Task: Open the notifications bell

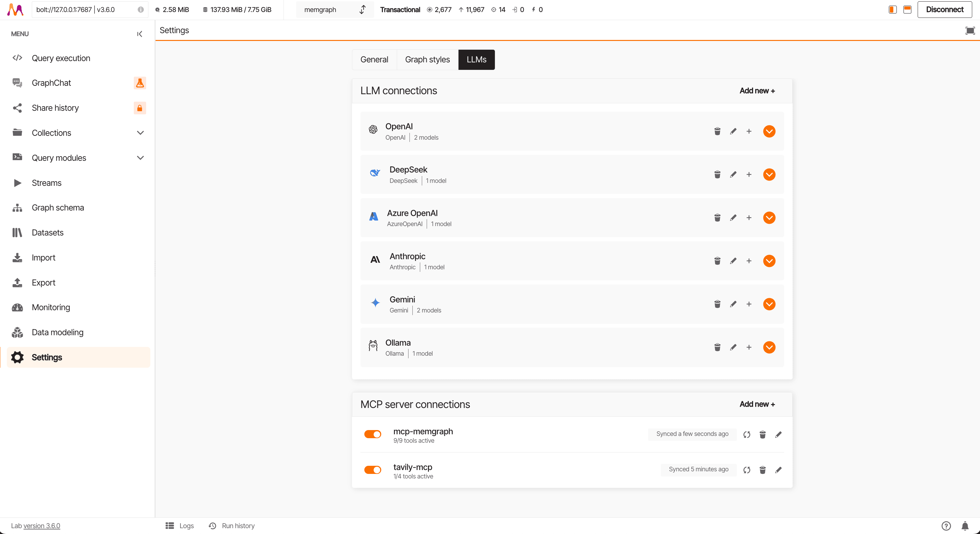Action: coord(965,526)
